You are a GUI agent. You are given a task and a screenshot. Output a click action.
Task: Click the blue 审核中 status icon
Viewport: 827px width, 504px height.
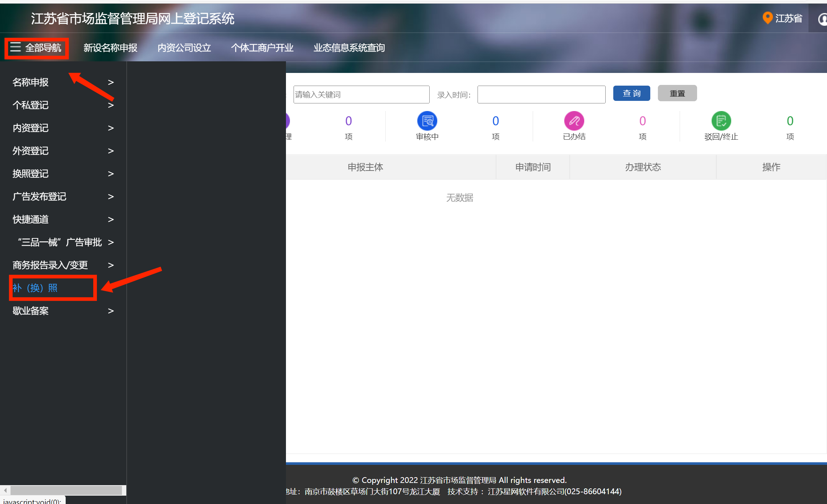(x=427, y=121)
